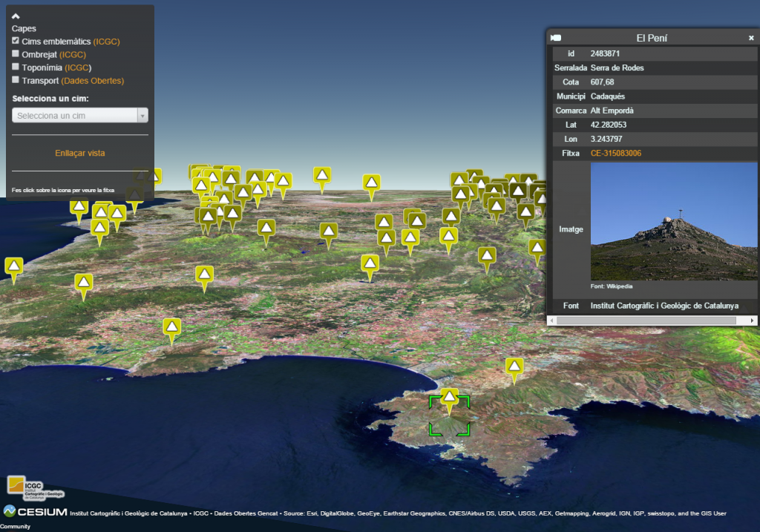The image size is (760, 532).
Task: Close the El Pení info box
Action: [x=751, y=38]
